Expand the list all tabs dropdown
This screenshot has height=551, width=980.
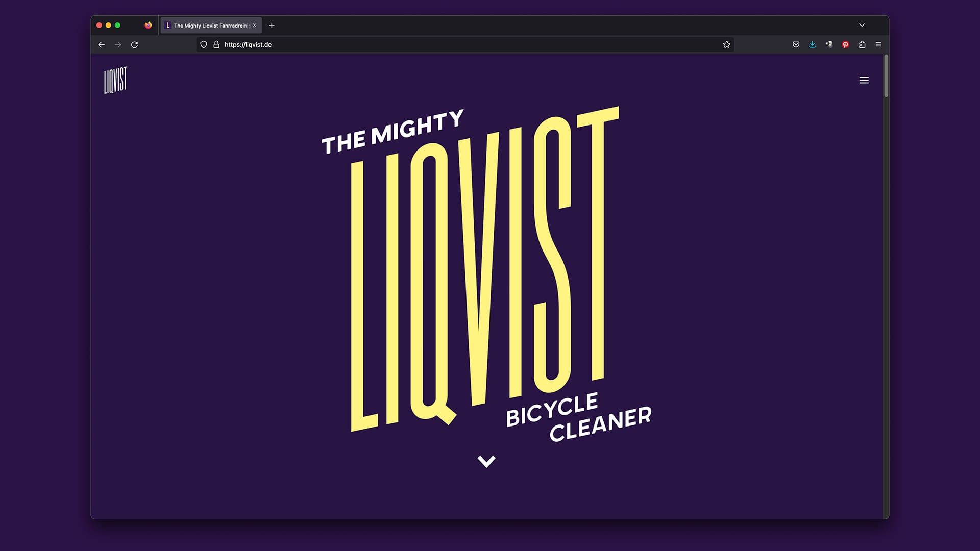click(862, 25)
